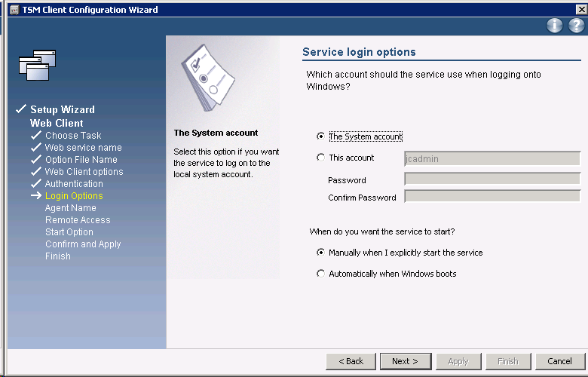
Task: Select The System account radio button
Action: [x=321, y=136]
